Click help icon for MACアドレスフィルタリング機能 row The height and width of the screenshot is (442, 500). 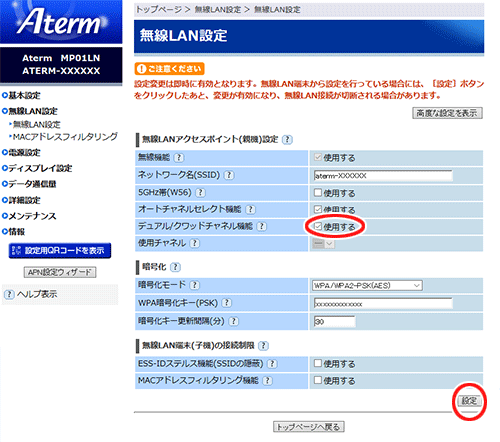coord(268,380)
